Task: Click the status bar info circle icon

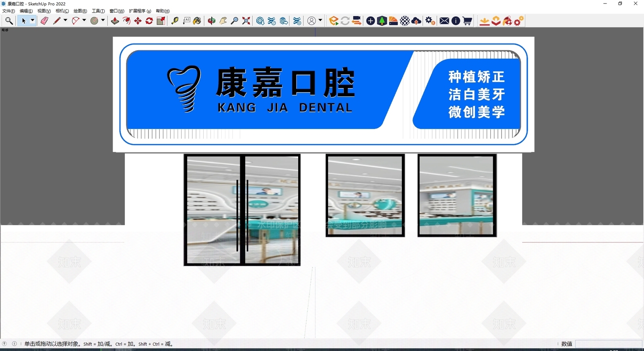Action: (14, 344)
